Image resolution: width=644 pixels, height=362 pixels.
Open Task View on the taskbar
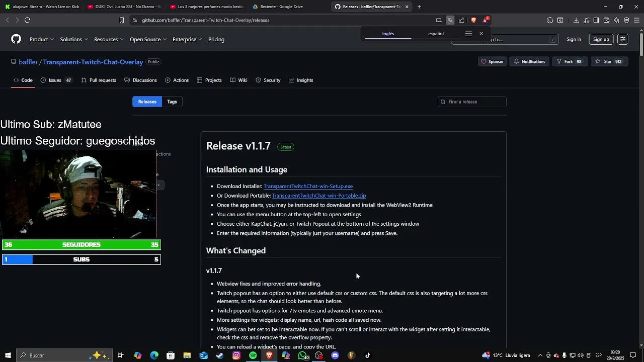tap(121, 355)
